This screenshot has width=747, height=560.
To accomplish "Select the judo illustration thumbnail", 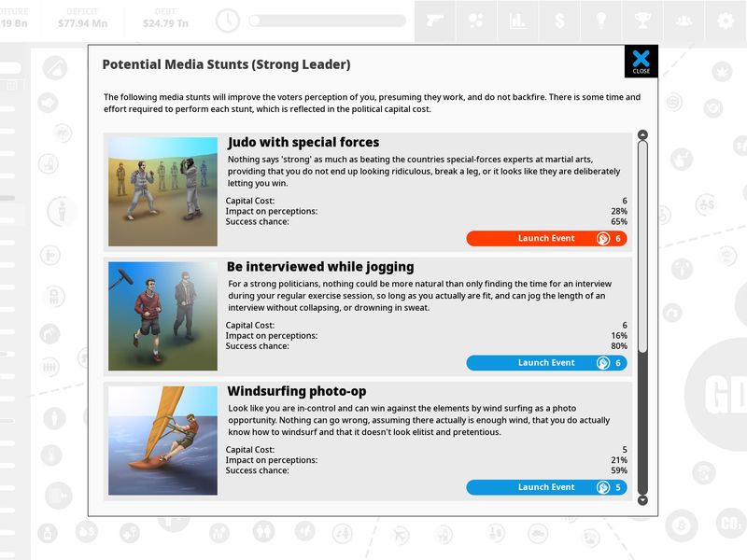I will (x=162, y=192).
